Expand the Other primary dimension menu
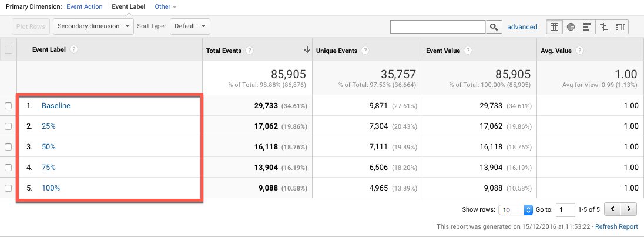The height and width of the screenshot is (237, 644). [x=166, y=7]
